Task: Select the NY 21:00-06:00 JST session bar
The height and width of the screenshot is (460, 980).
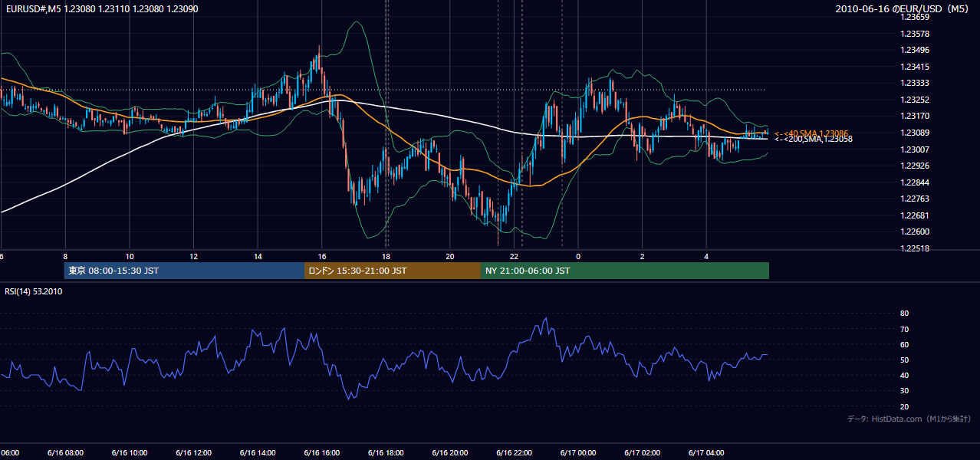Action: (625, 271)
